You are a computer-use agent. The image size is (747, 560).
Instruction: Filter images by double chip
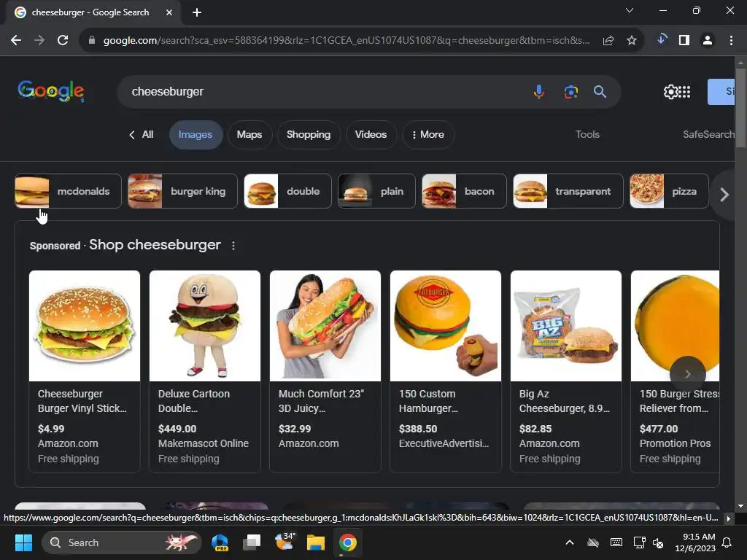coord(287,192)
